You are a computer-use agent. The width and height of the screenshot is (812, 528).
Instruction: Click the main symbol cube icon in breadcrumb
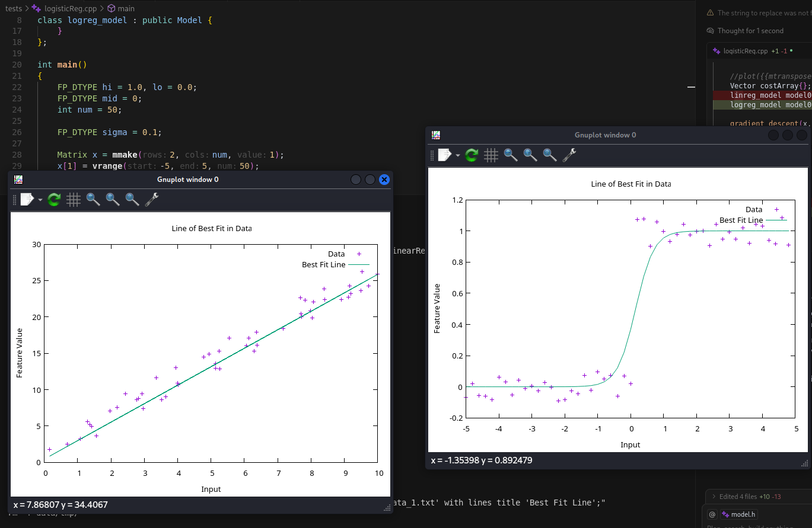(111, 8)
